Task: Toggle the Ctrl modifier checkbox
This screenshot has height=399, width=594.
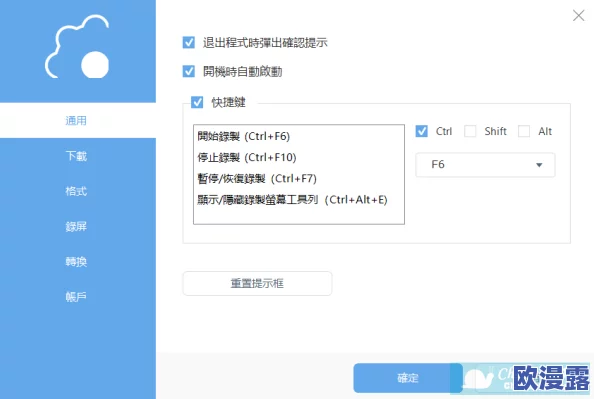Action: point(422,131)
